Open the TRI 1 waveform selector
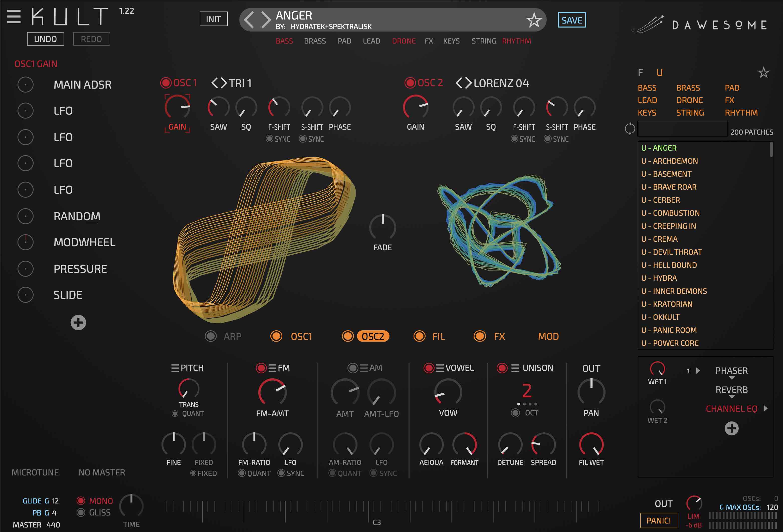783x532 pixels. (x=240, y=83)
